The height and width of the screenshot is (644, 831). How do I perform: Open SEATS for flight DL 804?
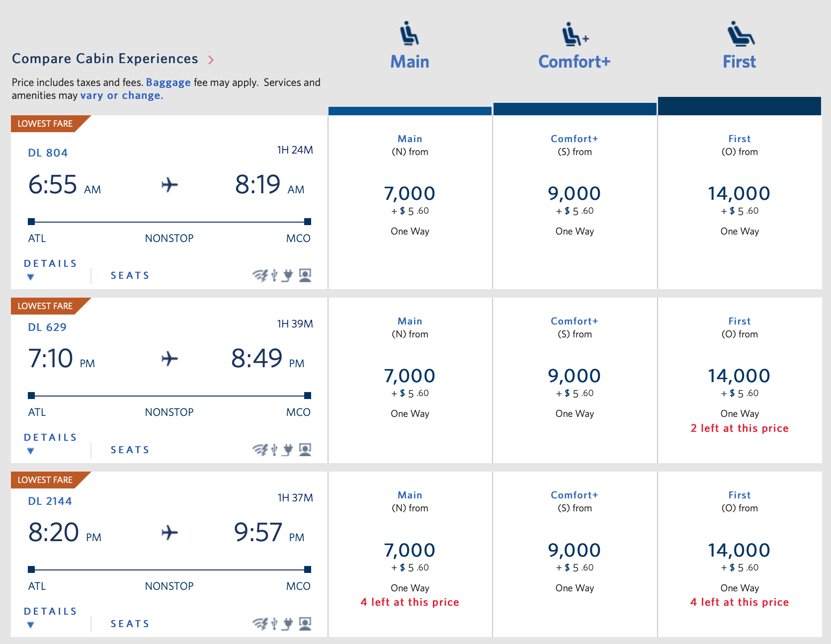point(130,275)
